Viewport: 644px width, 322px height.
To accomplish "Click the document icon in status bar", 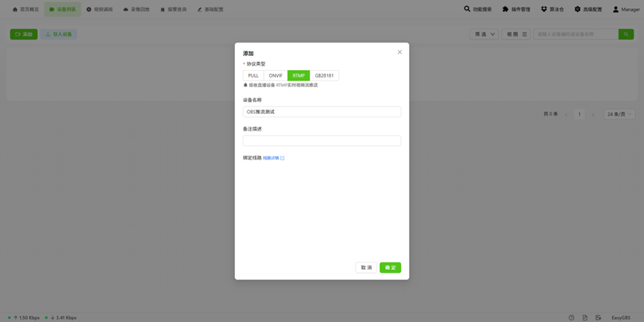I will pyautogui.click(x=585, y=318).
